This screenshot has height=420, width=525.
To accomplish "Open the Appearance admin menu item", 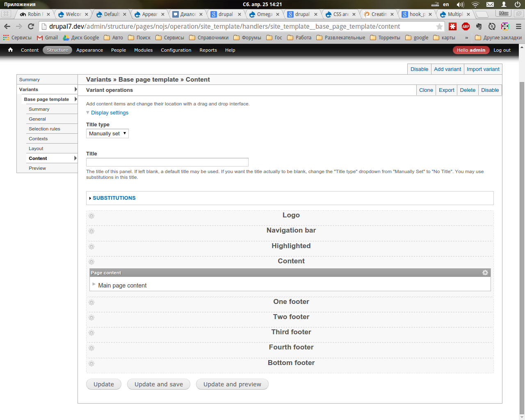I will coord(89,50).
